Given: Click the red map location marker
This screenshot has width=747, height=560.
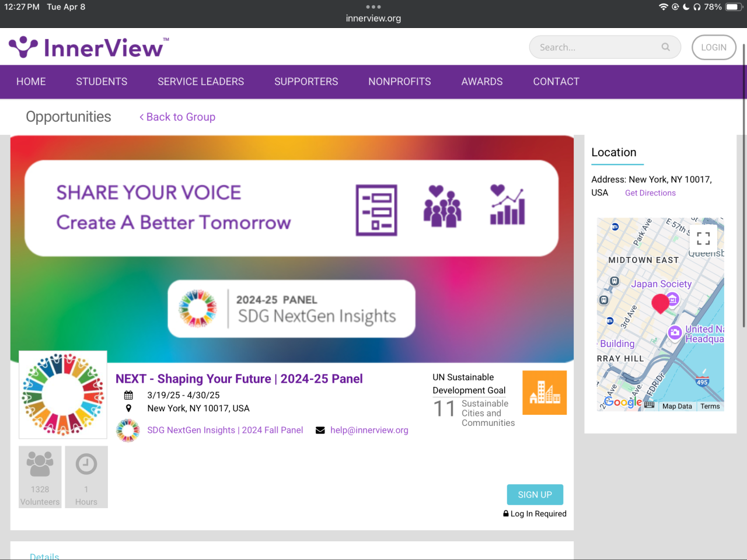Looking at the screenshot, I should (x=660, y=303).
